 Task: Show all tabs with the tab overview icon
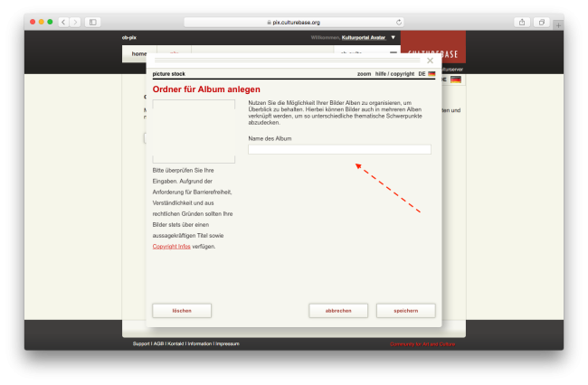click(x=542, y=22)
